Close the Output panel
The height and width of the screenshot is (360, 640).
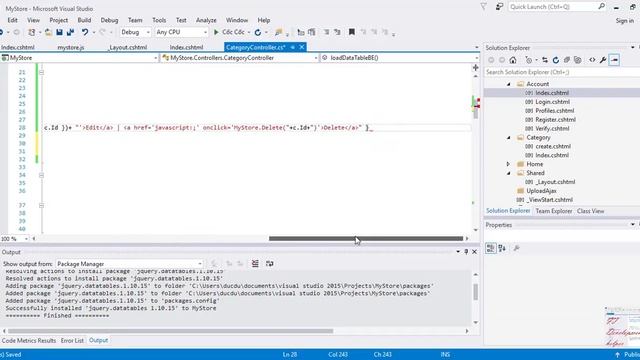(474, 252)
